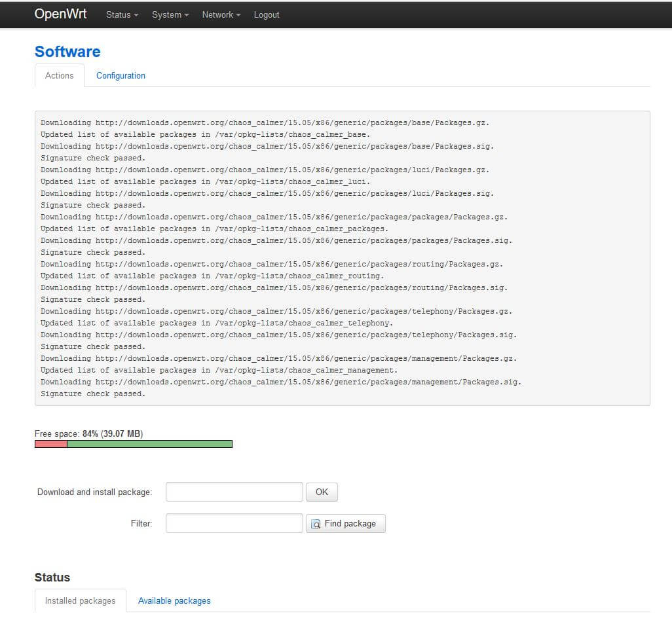Select the Actions tab
Screen dimensions: 672x626
click(x=59, y=75)
